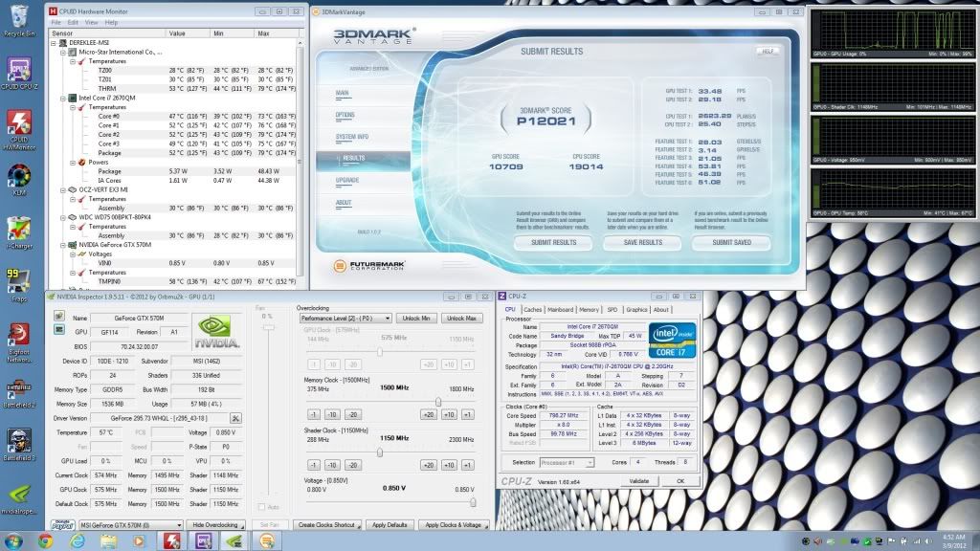Open Google Chrome from the taskbar
980x551 pixels.
click(x=45, y=541)
